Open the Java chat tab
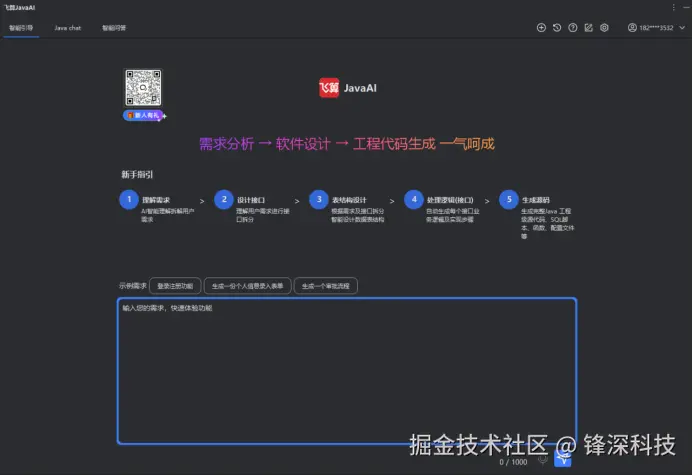Viewport: 693px width, 475px height. point(68,28)
